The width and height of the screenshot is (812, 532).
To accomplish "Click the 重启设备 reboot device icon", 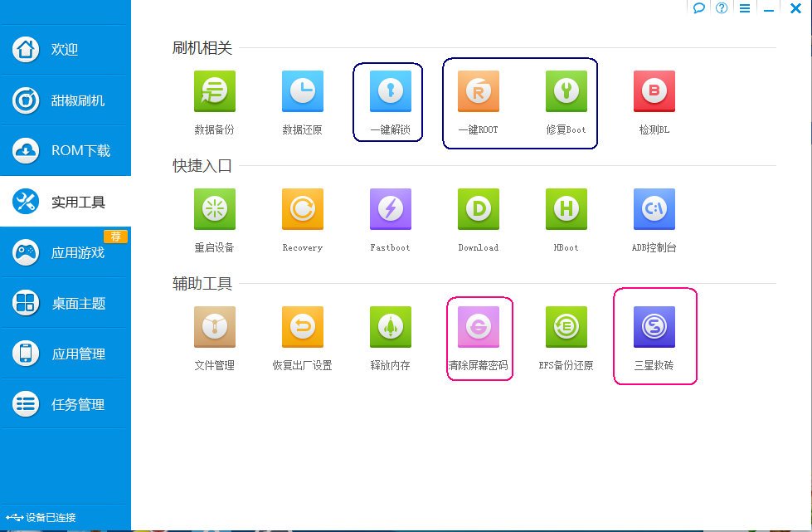I will click(x=214, y=209).
